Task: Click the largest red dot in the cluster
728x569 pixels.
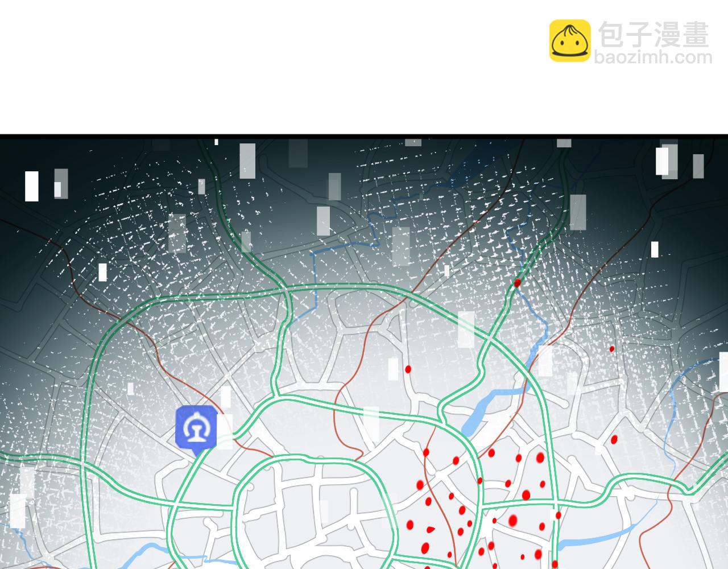Action: tap(512, 520)
